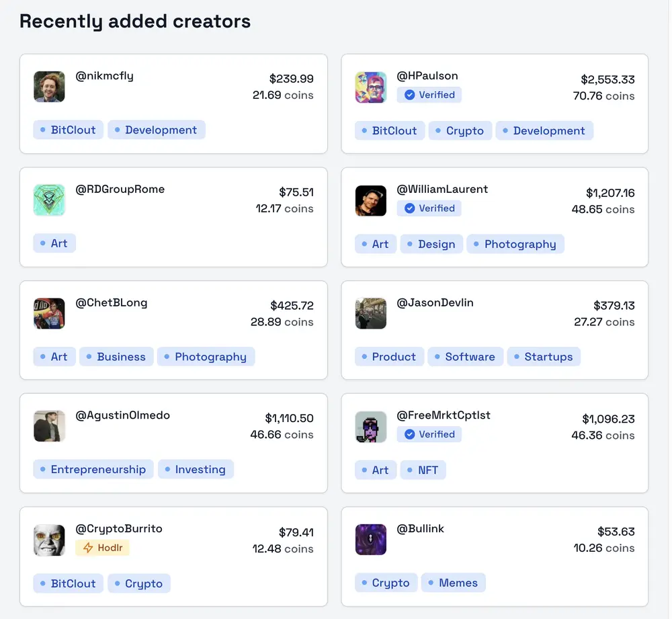Click @WilliamLaurent's profile picture
Viewport: 672px width, 619px height.
click(x=371, y=200)
